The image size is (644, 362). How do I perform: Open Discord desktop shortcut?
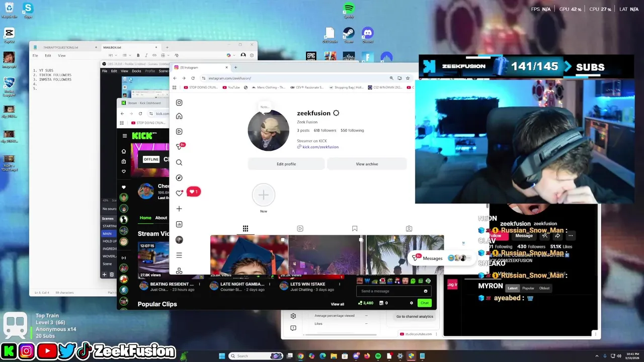(x=368, y=35)
